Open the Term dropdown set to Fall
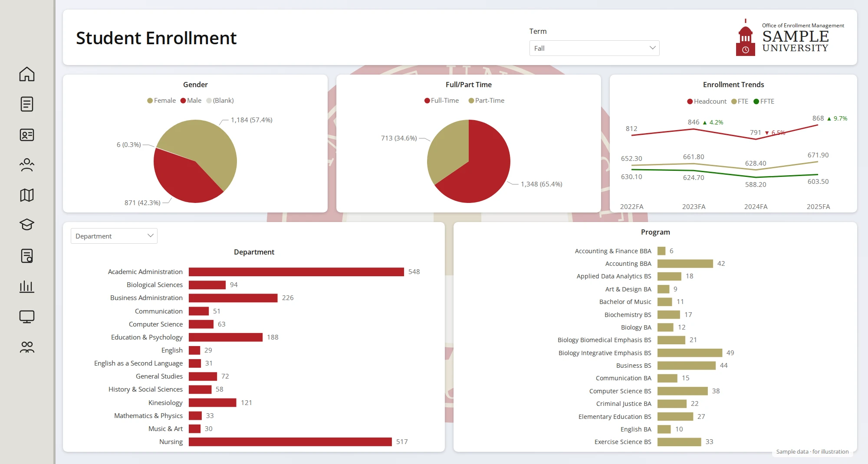 (x=594, y=48)
